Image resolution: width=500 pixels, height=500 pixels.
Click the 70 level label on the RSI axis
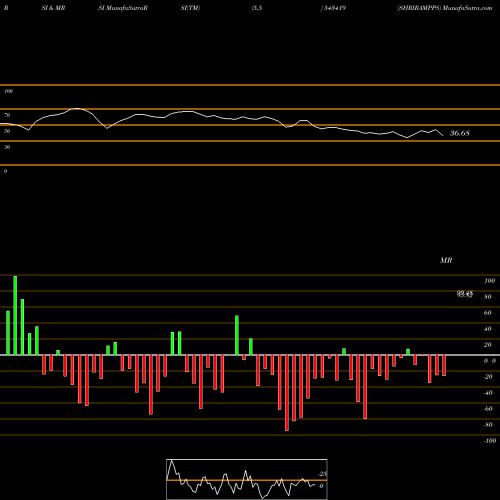pos(7,115)
